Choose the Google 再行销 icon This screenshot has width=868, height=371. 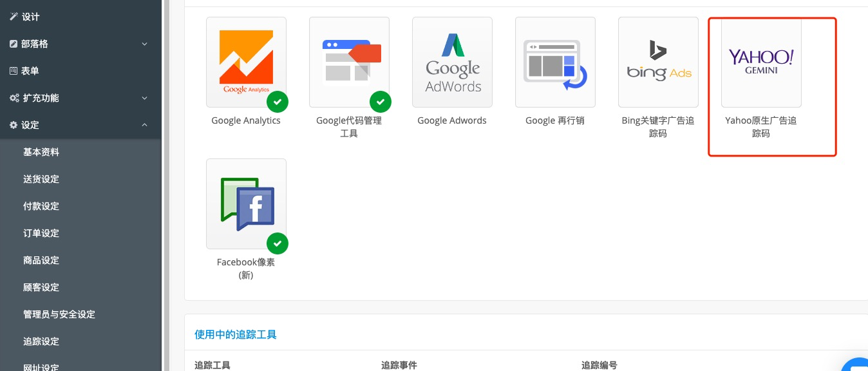[555, 62]
